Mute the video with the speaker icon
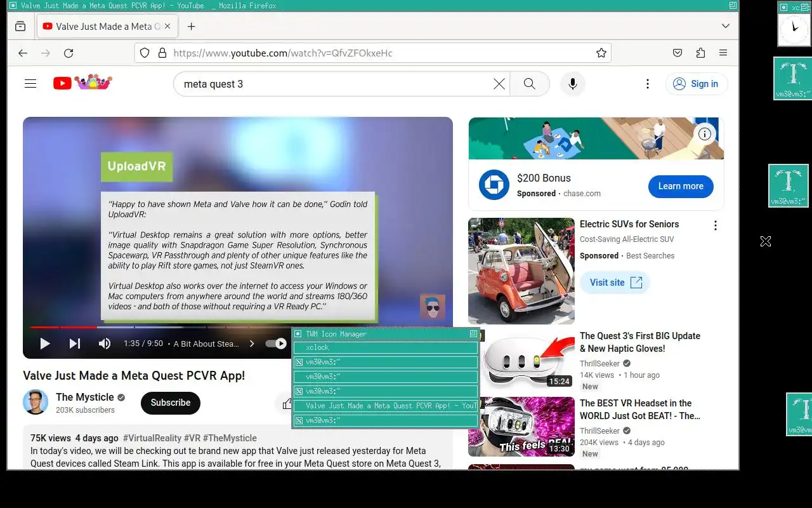This screenshot has width=812, height=508. [105, 344]
